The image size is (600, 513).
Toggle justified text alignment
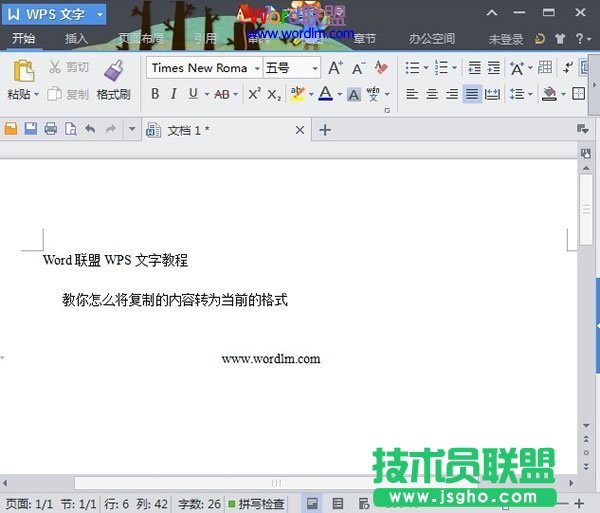pos(472,94)
